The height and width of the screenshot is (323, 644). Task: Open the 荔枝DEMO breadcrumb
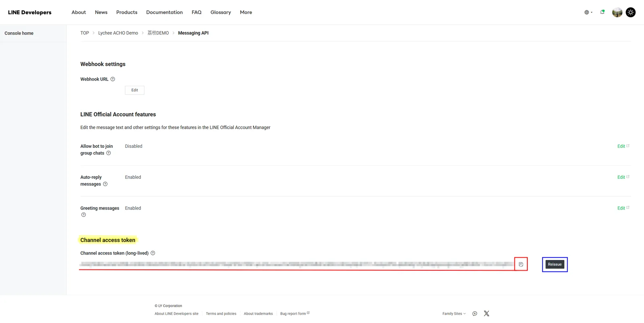[158, 33]
